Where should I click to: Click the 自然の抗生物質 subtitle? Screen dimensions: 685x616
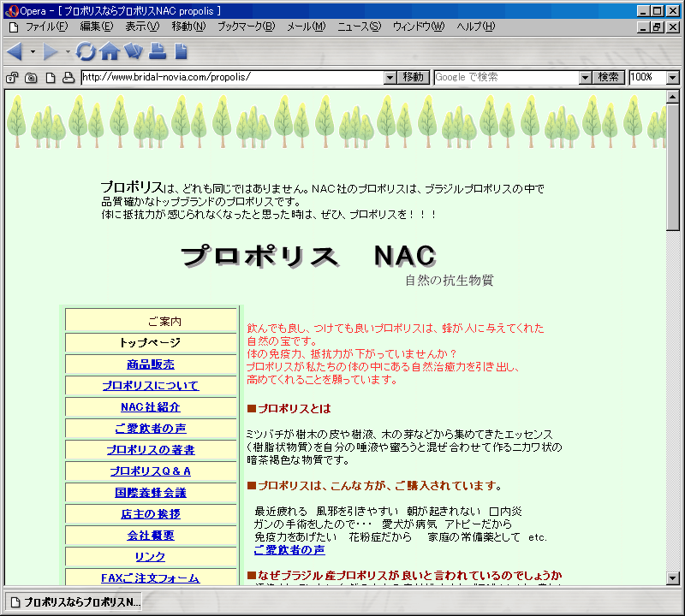pos(450,281)
